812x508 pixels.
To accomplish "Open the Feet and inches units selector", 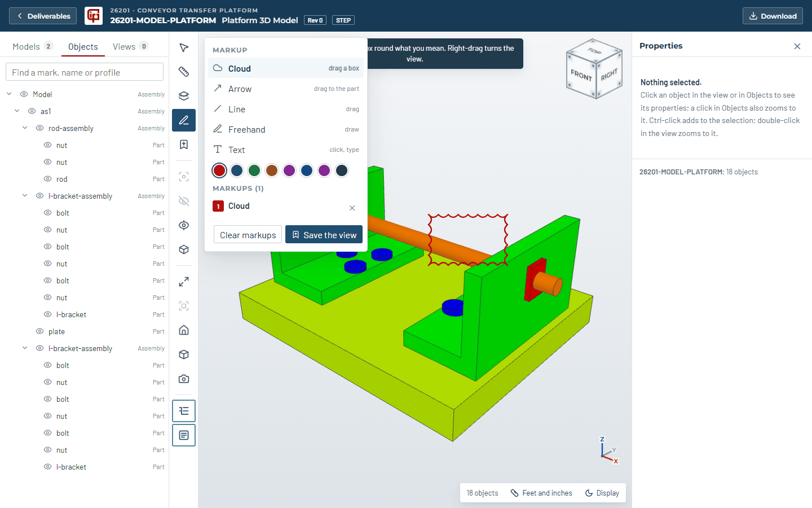I will pyautogui.click(x=541, y=493).
